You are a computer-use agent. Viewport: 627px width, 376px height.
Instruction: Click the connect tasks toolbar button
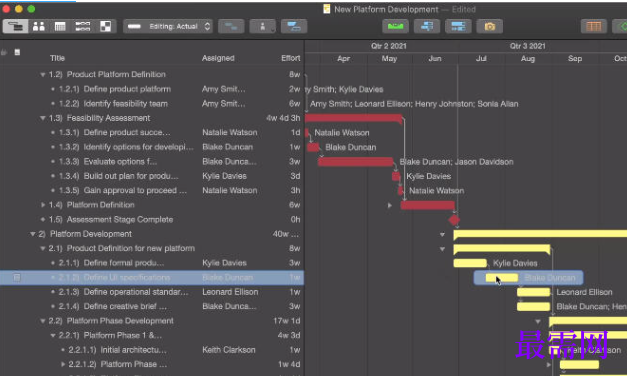pyautogui.click(x=231, y=26)
